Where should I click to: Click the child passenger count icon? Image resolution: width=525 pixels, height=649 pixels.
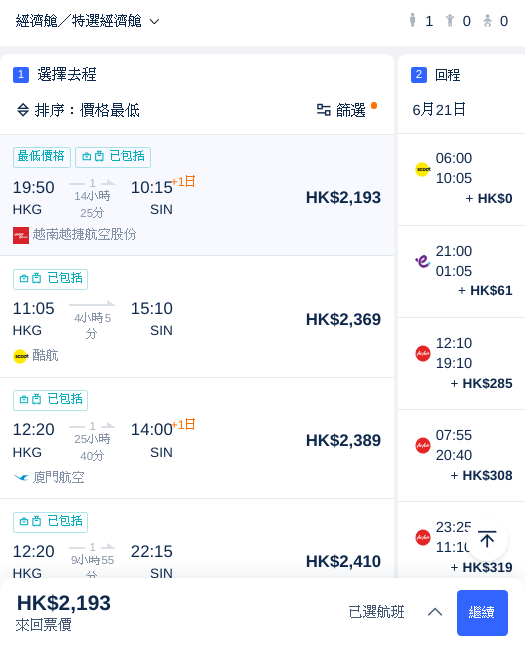450,20
